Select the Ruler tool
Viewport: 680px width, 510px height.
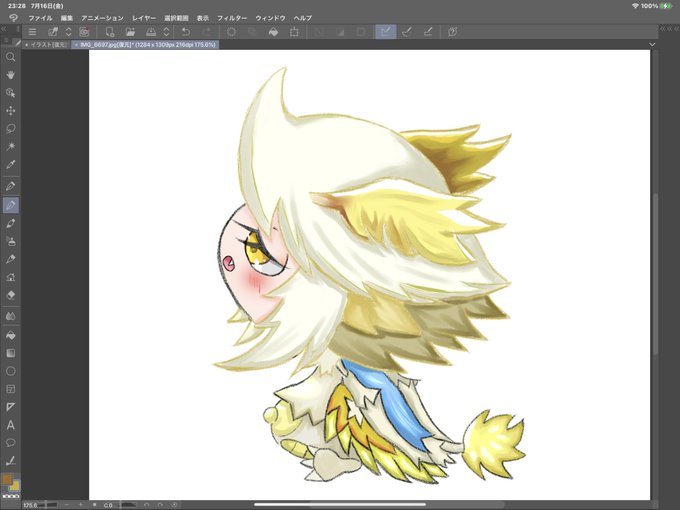tap(10, 407)
